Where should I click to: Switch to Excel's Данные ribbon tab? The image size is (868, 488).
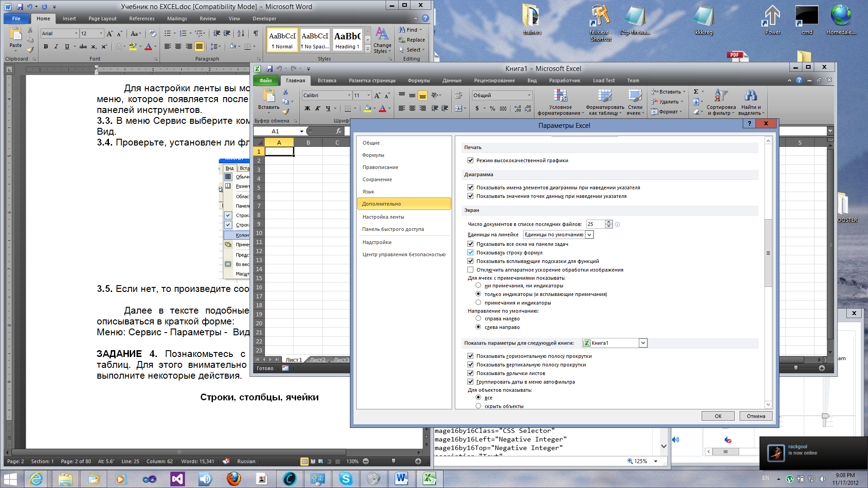pos(452,80)
